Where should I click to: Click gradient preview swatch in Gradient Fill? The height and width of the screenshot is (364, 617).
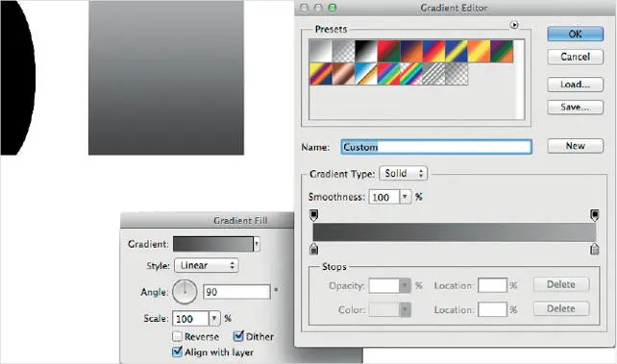[x=213, y=244]
